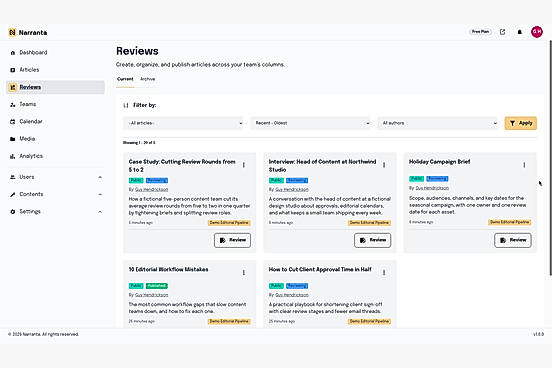Apply the selected filters

tap(521, 123)
